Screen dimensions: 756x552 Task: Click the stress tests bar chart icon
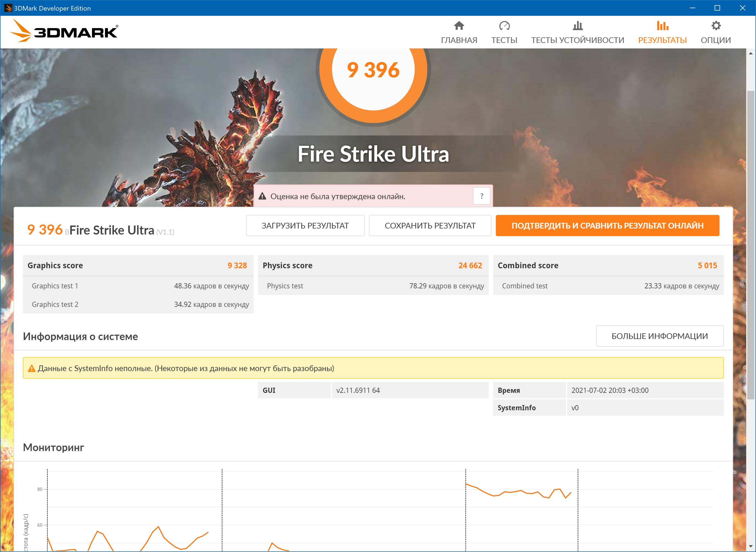click(577, 26)
